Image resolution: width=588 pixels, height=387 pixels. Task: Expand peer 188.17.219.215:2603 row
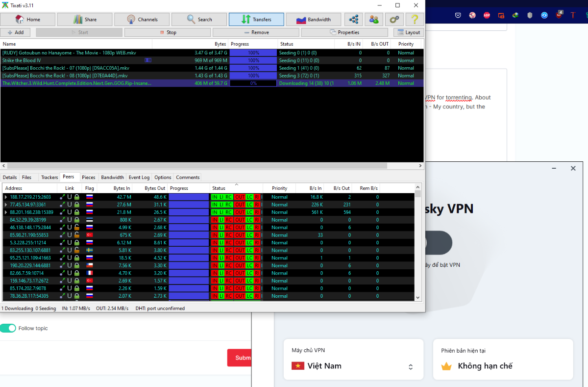pyautogui.click(x=6, y=197)
